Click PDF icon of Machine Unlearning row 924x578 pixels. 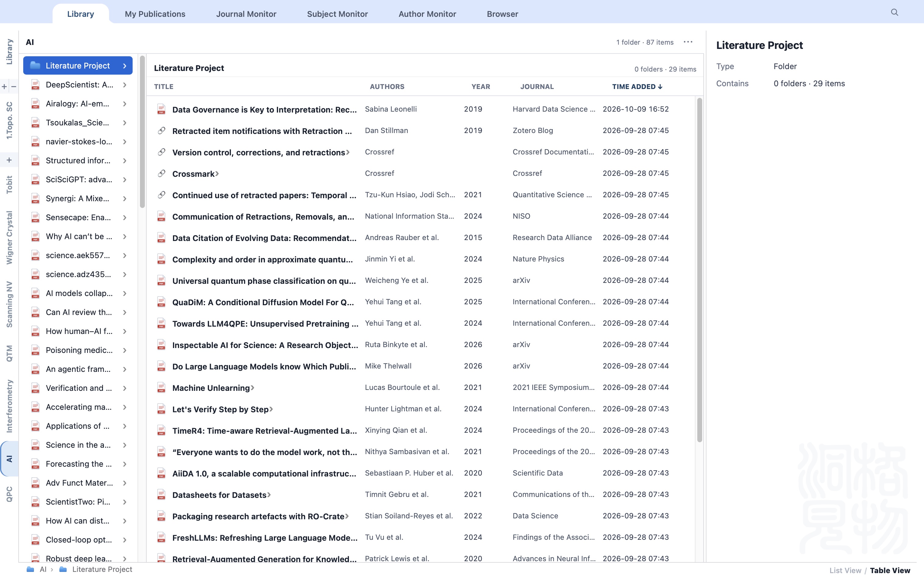161,388
